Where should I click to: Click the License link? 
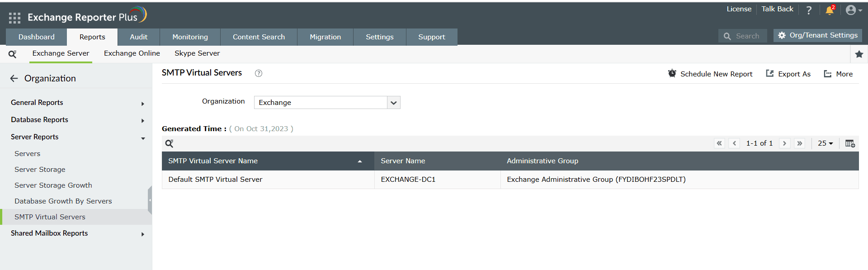[x=739, y=9]
